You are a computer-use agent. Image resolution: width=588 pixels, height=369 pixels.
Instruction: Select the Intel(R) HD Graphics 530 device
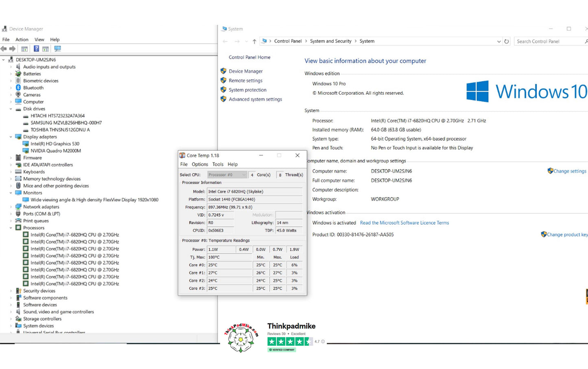55,144
